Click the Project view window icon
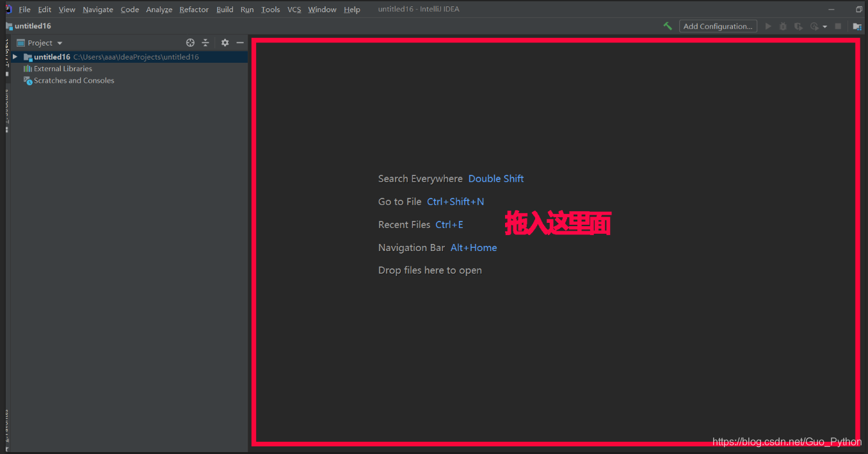868x454 pixels. click(20, 43)
